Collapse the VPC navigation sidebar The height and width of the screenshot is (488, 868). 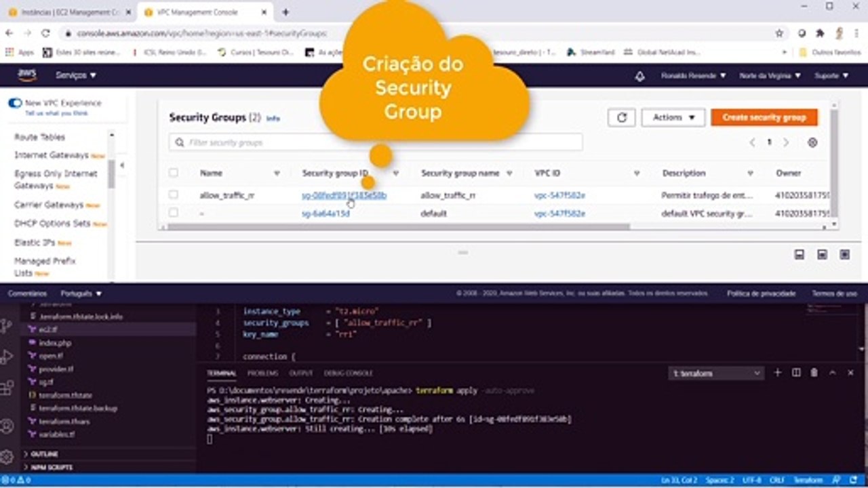[x=122, y=165]
